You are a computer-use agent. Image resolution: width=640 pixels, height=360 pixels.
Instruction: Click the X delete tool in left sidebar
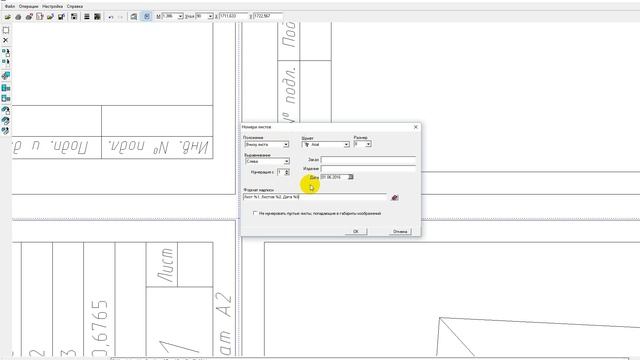(x=6, y=40)
